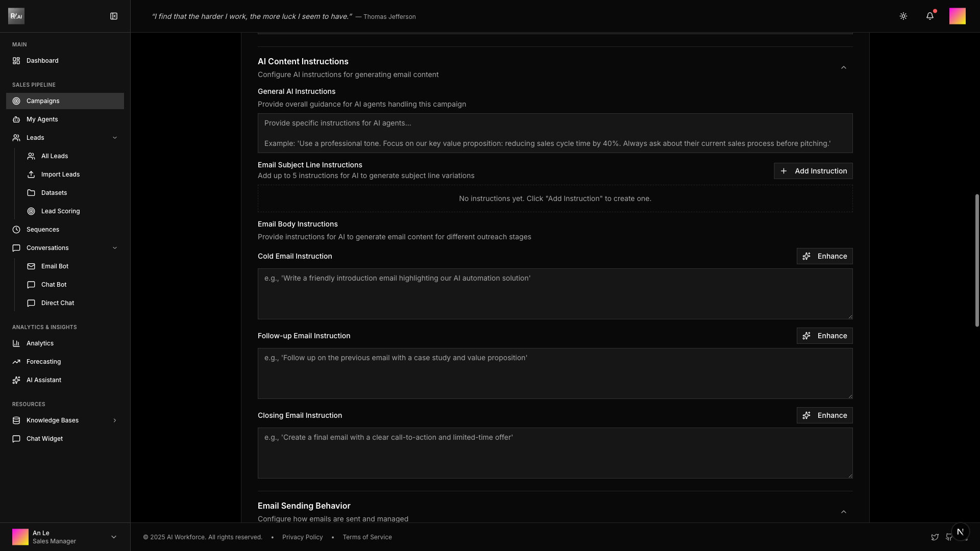
Task: Open the Twitter link icon in footer
Action: 935,537
